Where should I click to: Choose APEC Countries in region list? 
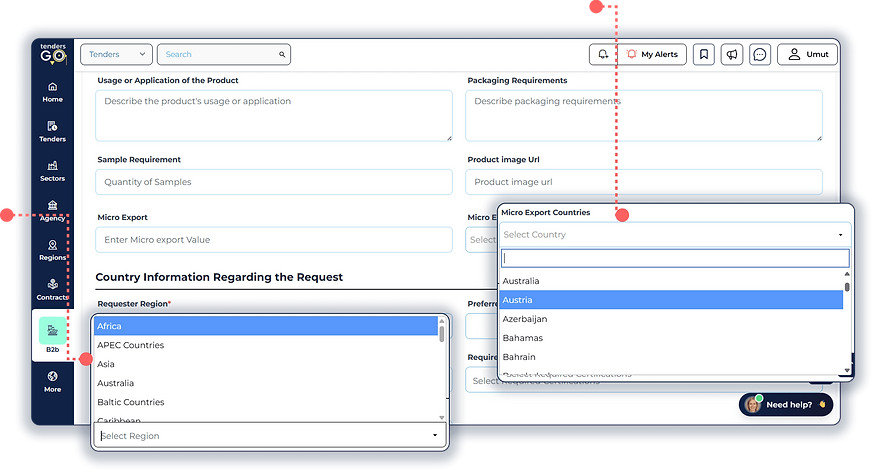[x=266, y=345]
